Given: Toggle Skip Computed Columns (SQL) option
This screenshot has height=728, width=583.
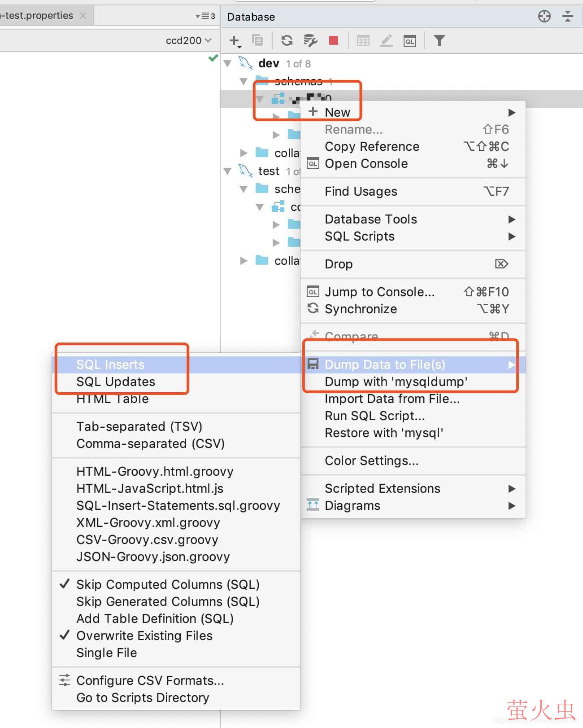Looking at the screenshot, I should click(176, 584).
